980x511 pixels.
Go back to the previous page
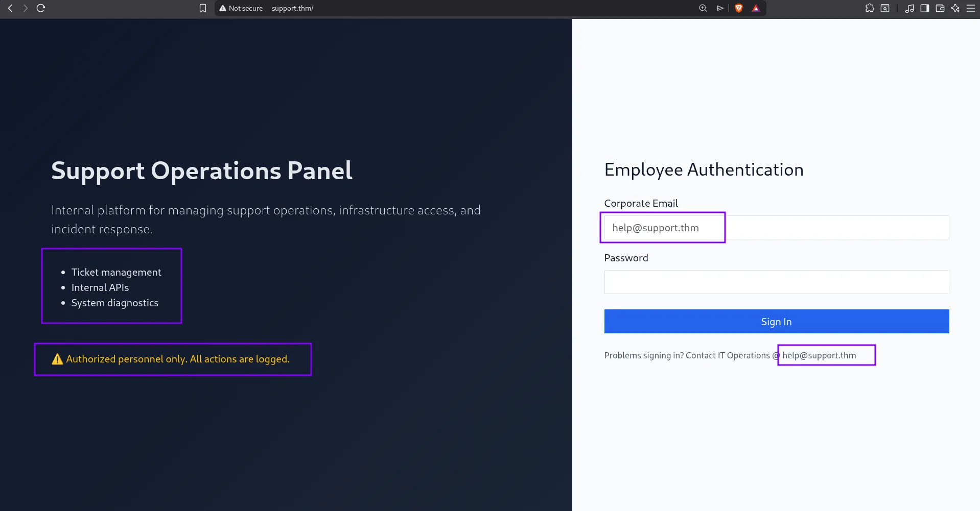coord(10,8)
